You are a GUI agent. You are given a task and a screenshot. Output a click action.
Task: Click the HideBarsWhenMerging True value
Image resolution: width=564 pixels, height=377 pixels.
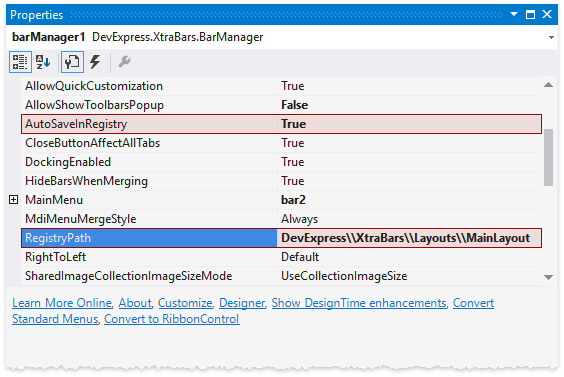[409, 181]
